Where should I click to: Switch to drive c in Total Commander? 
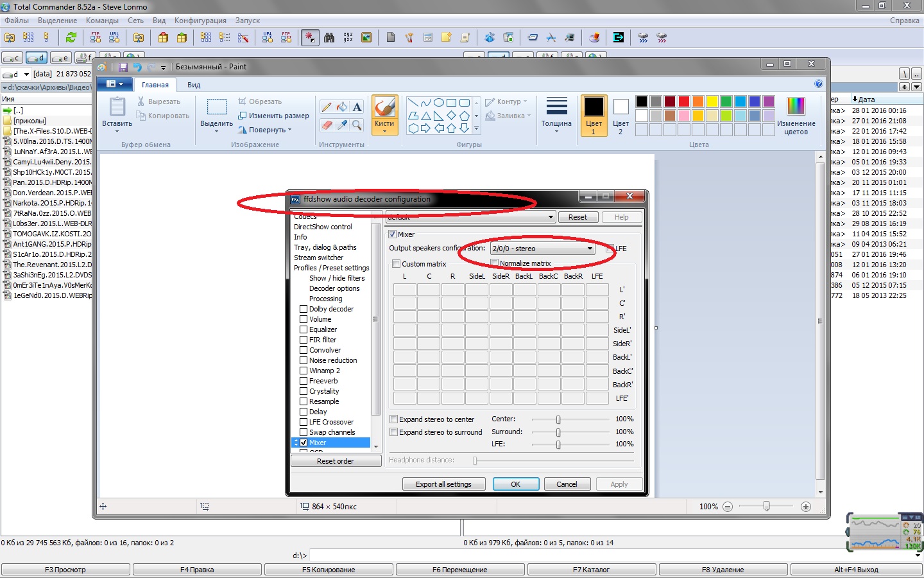[x=13, y=58]
